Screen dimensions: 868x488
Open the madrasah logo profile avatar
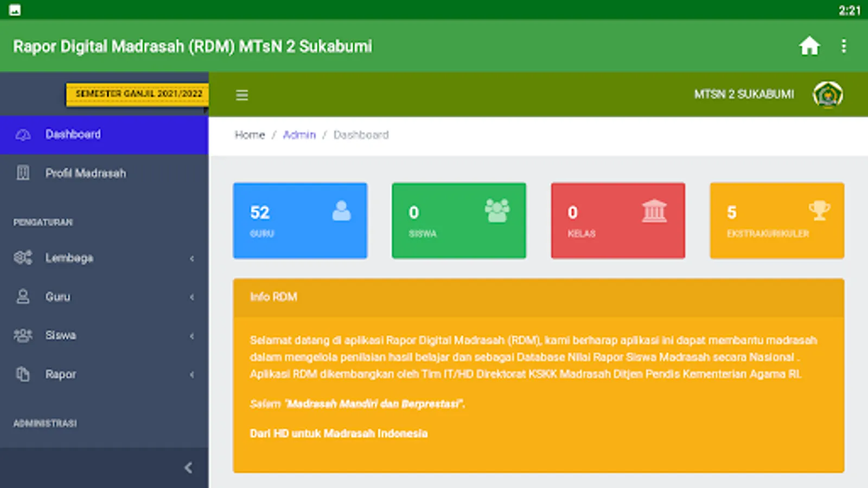pyautogui.click(x=828, y=94)
